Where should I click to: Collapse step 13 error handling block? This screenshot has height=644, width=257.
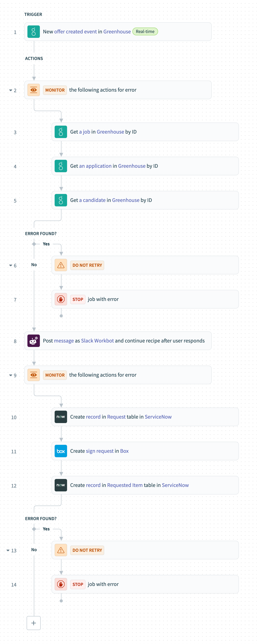click(x=8, y=550)
